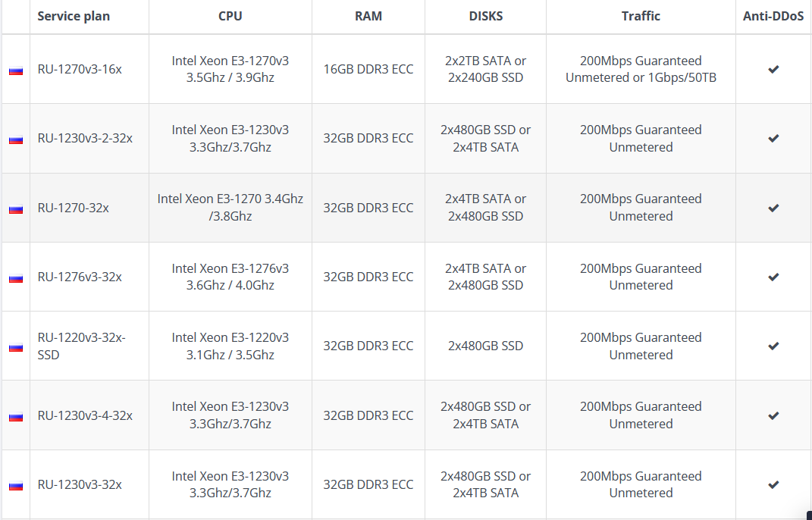This screenshot has height=520, width=812.
Task: Click the flag icon next to RU-1230v3-2-32x
Action: click(16, 139)
